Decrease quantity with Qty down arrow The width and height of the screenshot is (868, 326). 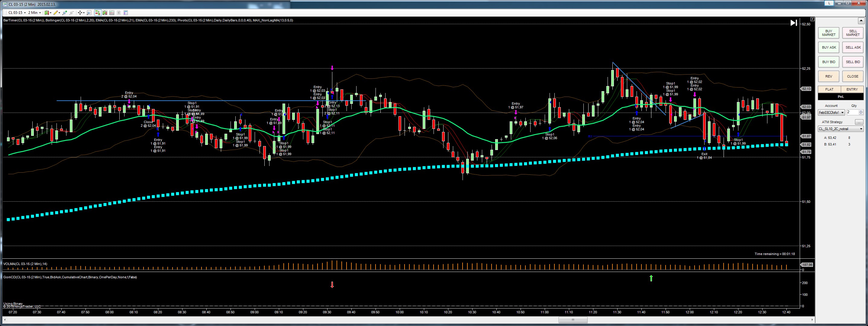click(861, 114)
